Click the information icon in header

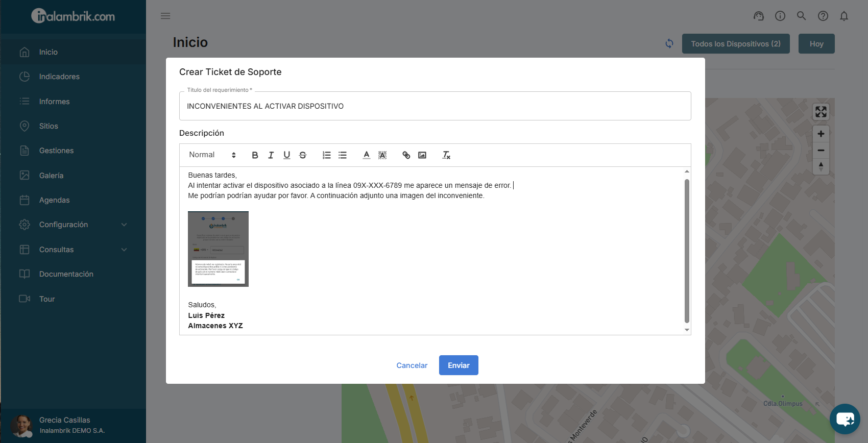780,16
